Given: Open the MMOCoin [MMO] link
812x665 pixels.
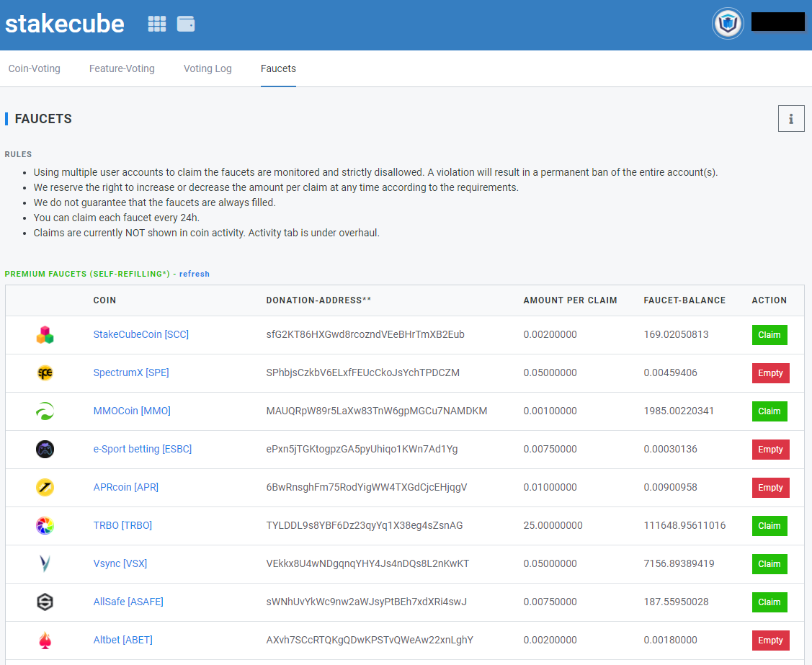Looking at the screenshot, I should point(132,411).
